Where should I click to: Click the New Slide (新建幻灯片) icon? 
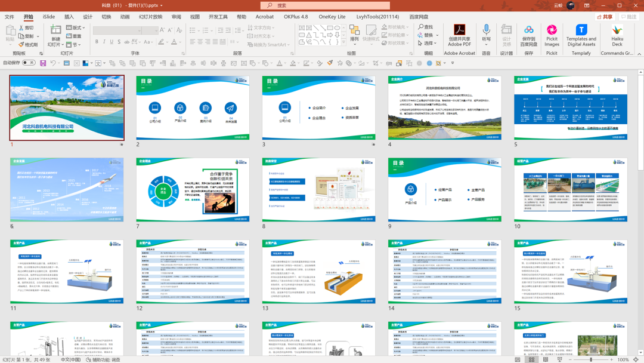pos(55,30)
